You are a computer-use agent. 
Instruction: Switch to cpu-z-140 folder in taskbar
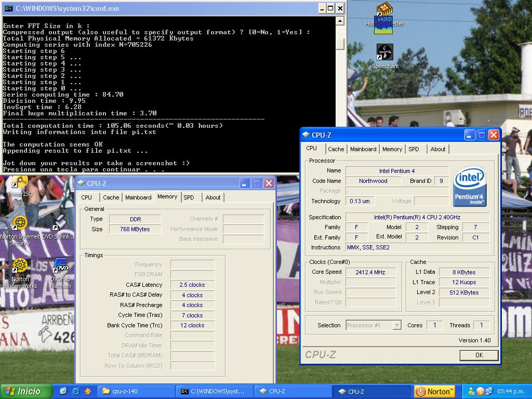pyautogui.click(x=137, y=391)
